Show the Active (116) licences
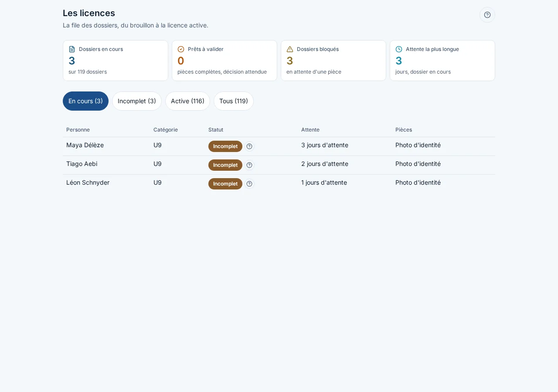Image resolution: width=558 pixels, height=392 pixels. (x=187, y=101)
